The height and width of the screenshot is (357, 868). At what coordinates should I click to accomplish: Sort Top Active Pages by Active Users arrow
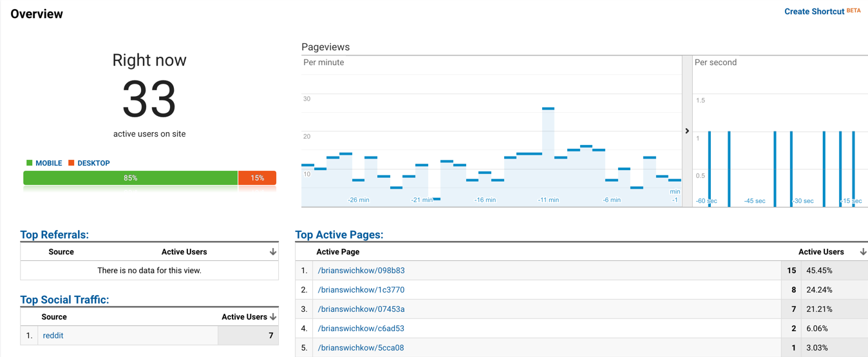863,252
